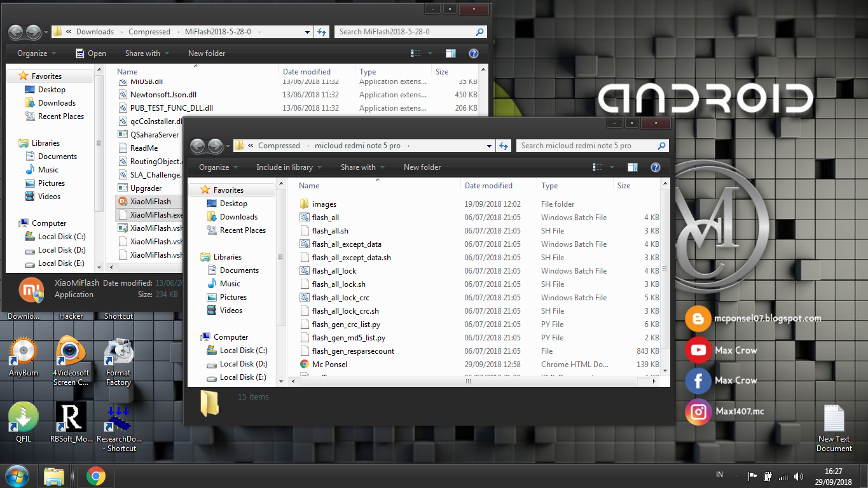Click Back arrow in micloud window
Screen dimensions: 868x488
click(198, 146)
